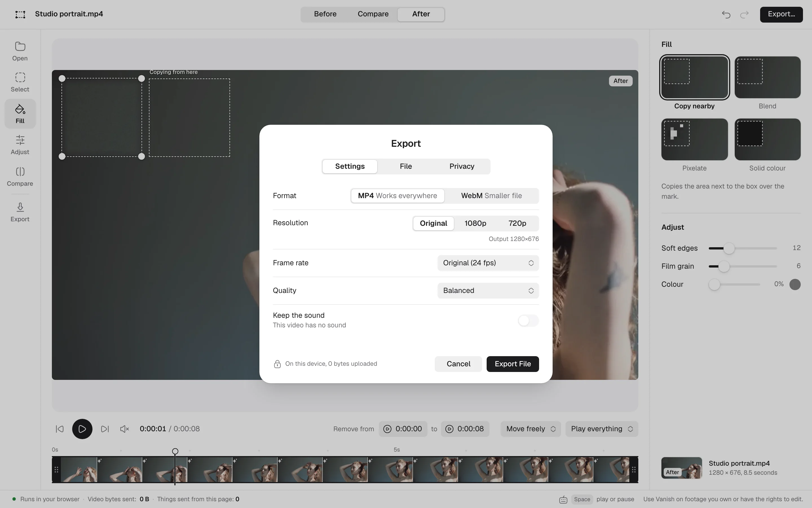Click the Export icon in left sidebar
Viewport: 812px width, 508px height.
20,212
